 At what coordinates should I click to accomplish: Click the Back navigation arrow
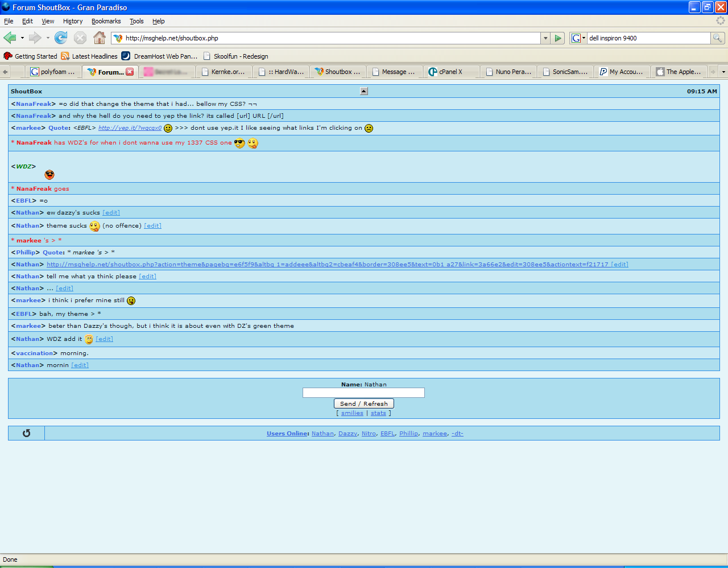10,38
